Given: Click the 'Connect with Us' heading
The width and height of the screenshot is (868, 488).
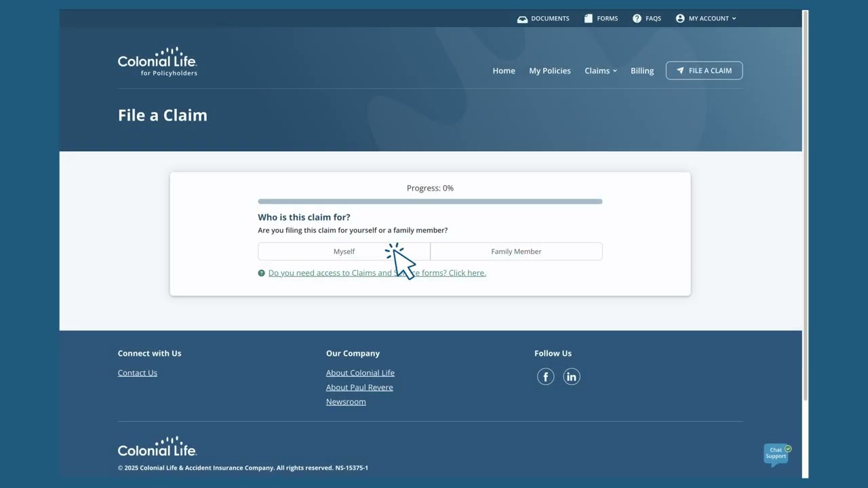Looking at the screenshot, I should pos(150,353).
